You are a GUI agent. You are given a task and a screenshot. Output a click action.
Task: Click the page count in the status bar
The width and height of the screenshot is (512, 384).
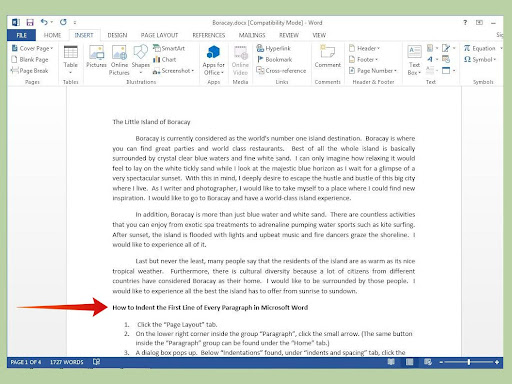[x=26, y=362]
